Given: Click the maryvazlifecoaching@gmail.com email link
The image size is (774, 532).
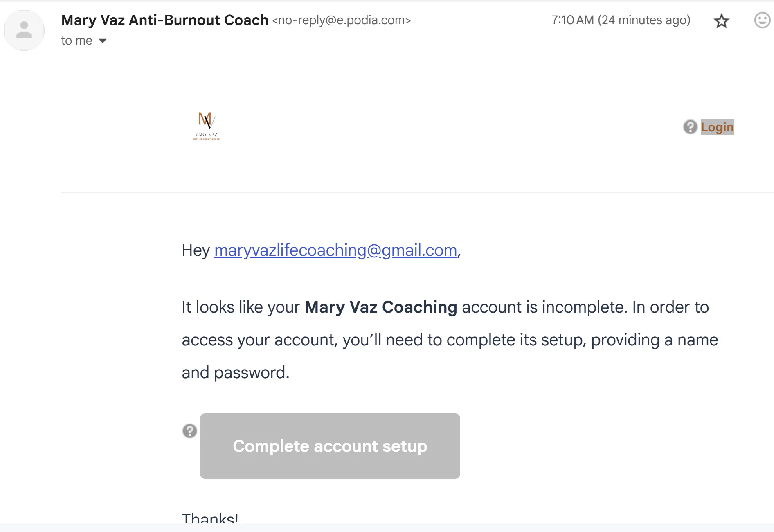Looking at the screenshot, I should pos(335,250).
